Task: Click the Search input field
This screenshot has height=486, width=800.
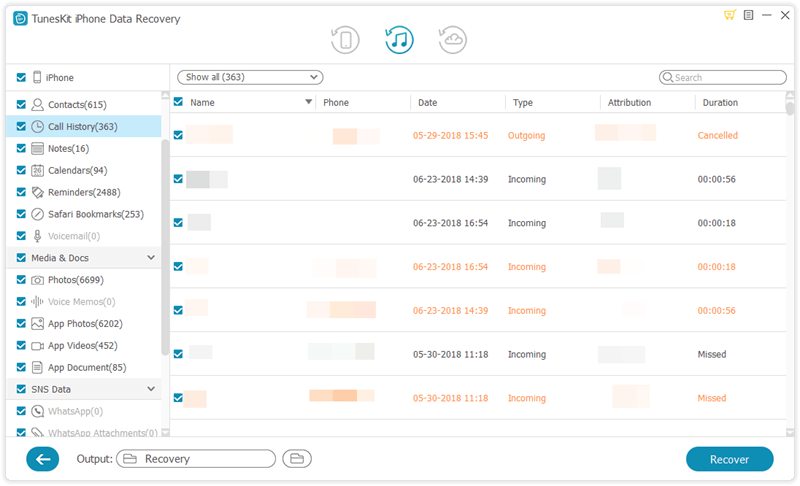Action: 723,78
